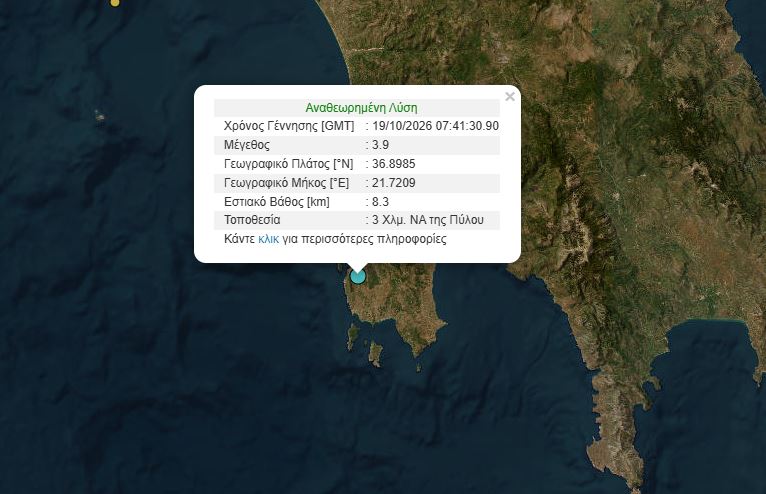The height and width of the screenshot is (494, 766).
Task: Select the cyan earthquake marker near Pylos
Action: pyautogui.click(x=358, y=277)
